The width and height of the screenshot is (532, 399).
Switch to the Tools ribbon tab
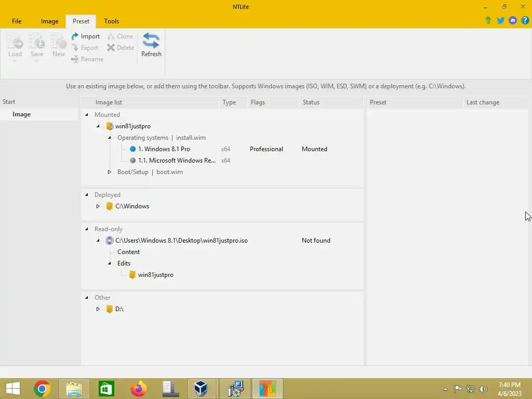[x=111, y=21]
